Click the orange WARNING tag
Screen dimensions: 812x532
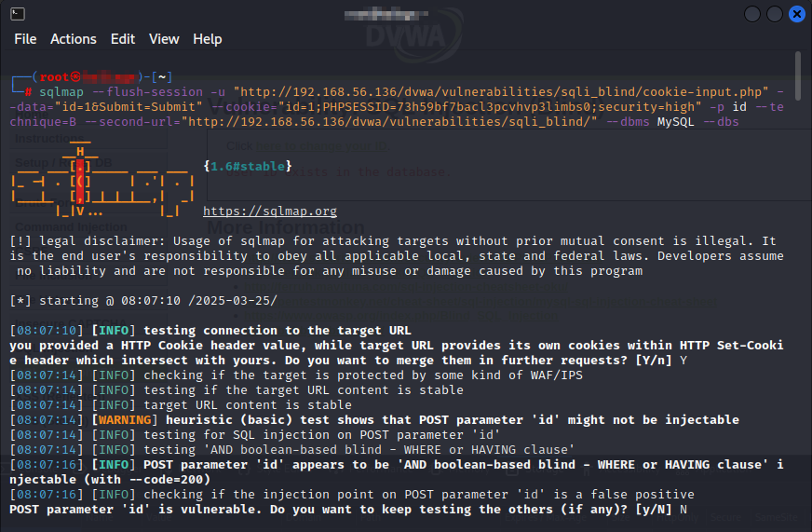(x=125, y=420)
